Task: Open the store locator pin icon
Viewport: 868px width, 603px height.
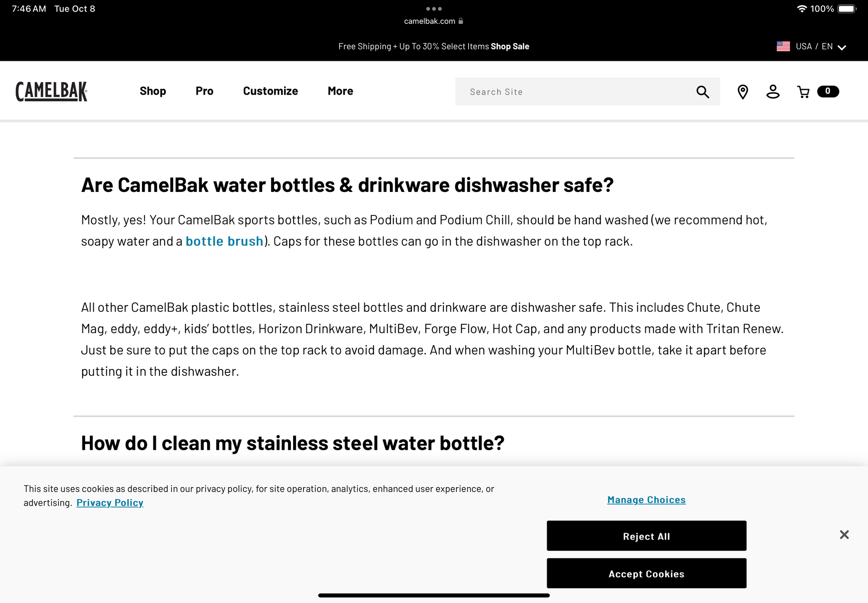Action: click(743, 92)
